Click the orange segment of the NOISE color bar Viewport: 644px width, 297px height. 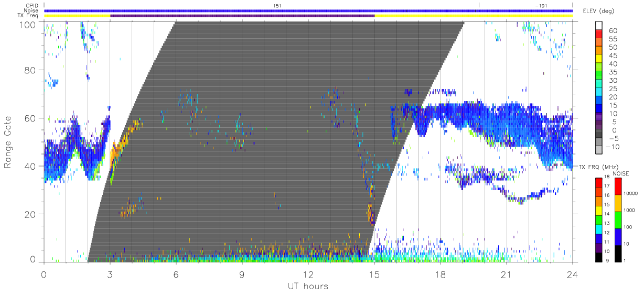point(618,203)
